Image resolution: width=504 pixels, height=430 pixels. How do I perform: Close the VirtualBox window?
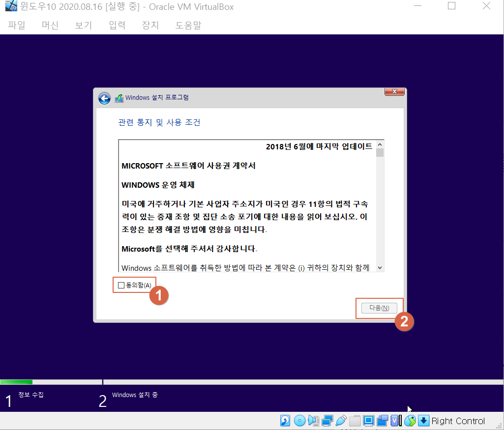coord(486,6)
